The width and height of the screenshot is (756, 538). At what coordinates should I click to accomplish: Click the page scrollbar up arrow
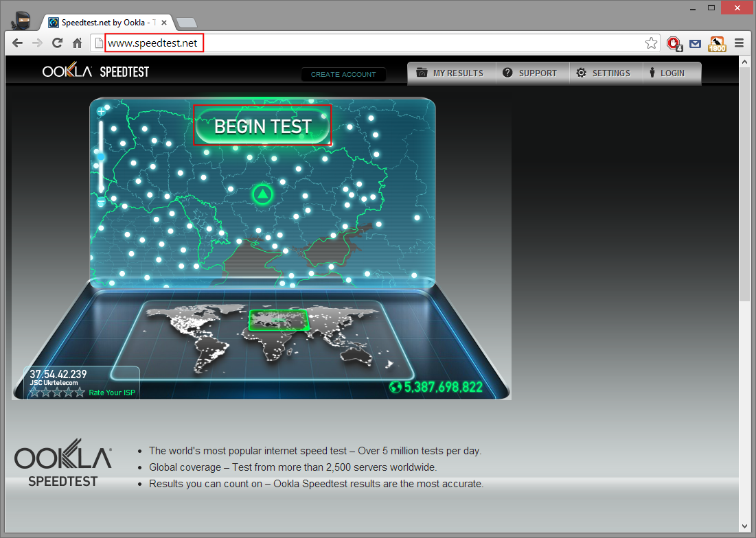pos(744,62)
